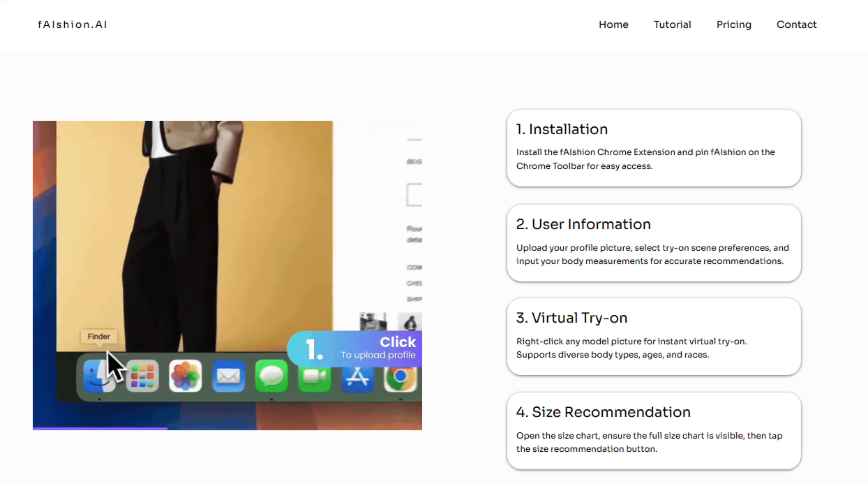
Task: Click the Photos app icon
Action: [185, 375]
